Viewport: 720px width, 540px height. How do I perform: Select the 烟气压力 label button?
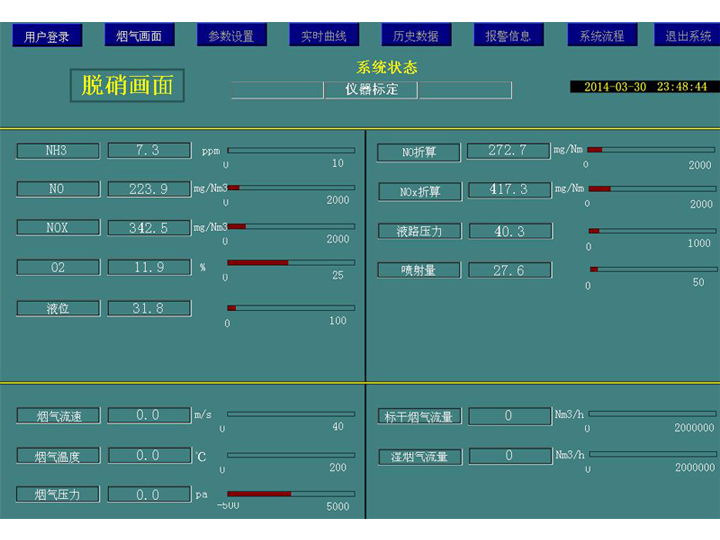(x=58, y=495)
